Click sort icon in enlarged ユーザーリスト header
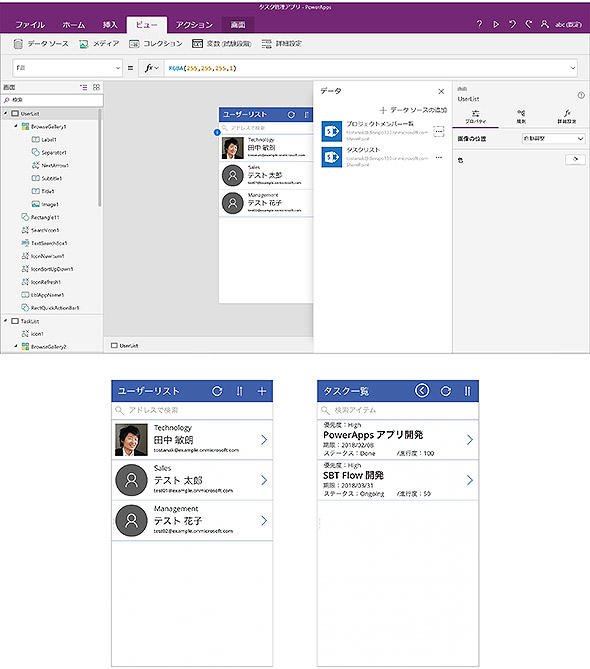 click(x=240, y=391)
